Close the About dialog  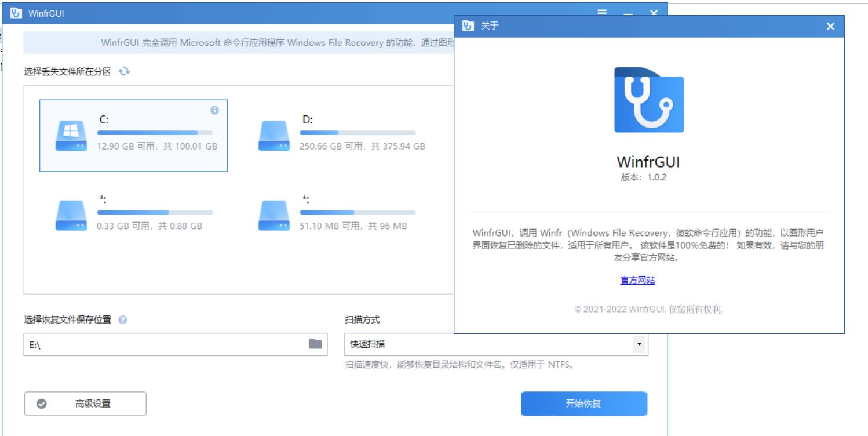coord(830,27)
